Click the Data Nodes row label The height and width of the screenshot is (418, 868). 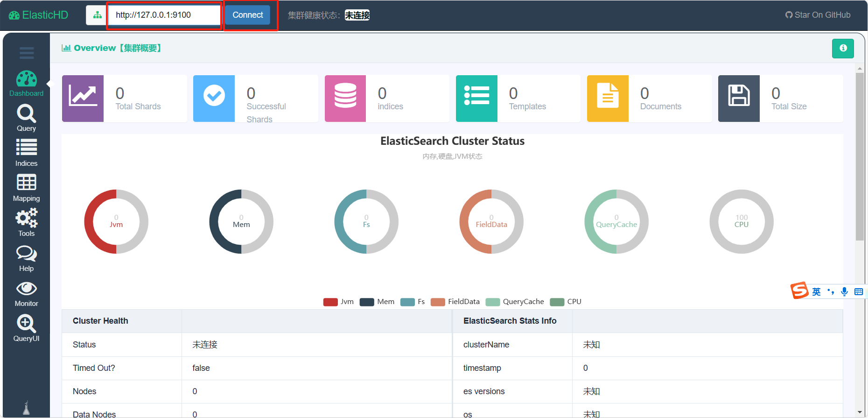[x=94, y=414]
